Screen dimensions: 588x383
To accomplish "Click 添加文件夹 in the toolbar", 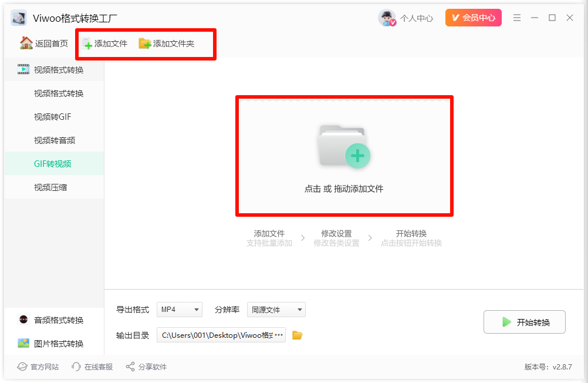I will (x=167, y=43).
